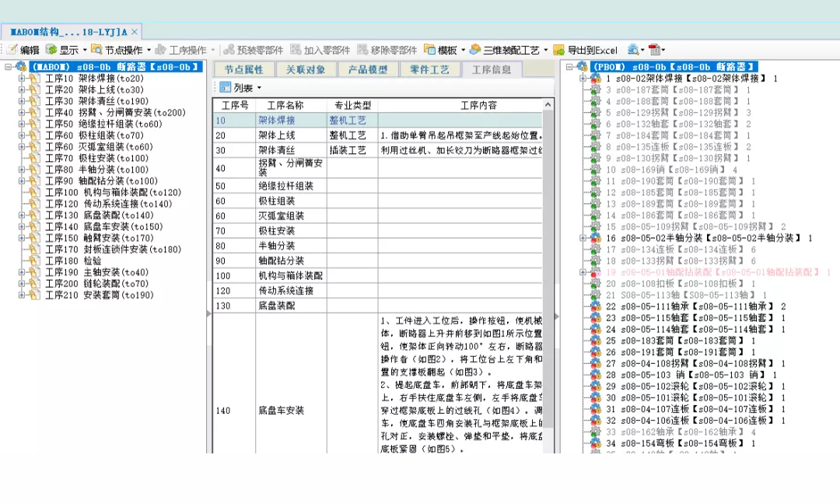
Task: Click the 加入零部件 toolbar icon
Action: [x=296, y=50]
